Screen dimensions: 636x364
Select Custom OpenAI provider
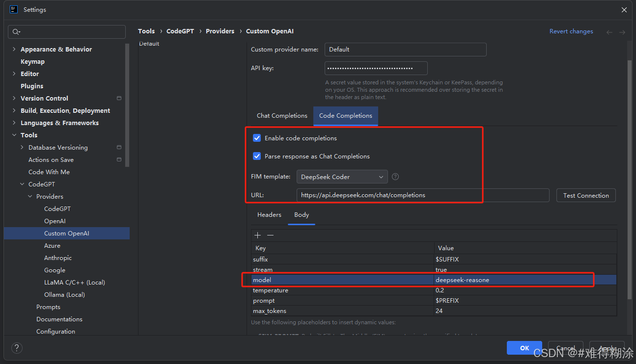click(67, 233)
